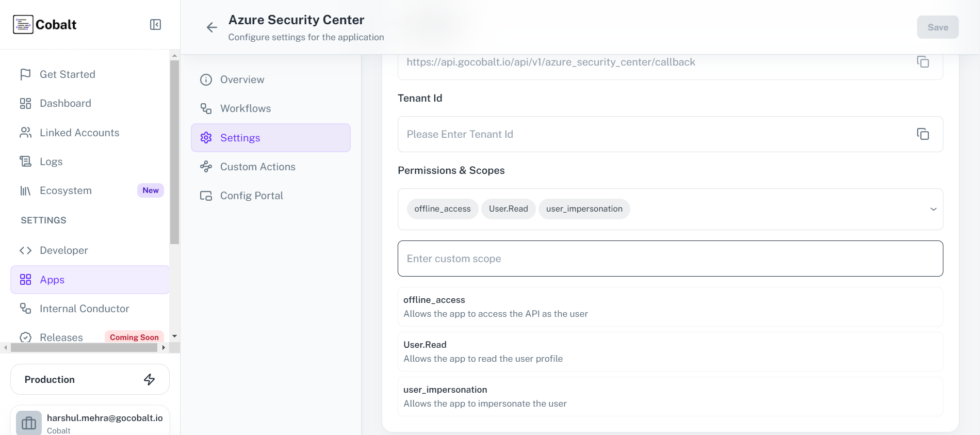The image size is (980, 435).
Task: Open Custom Actions section
Action: (271, 167)
